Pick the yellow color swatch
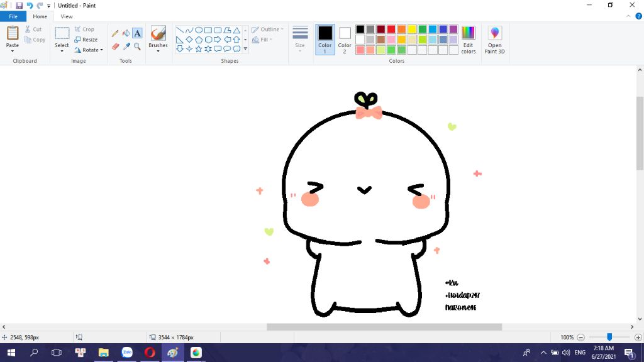This screenshot has width=644, height=362. [412, 29]
